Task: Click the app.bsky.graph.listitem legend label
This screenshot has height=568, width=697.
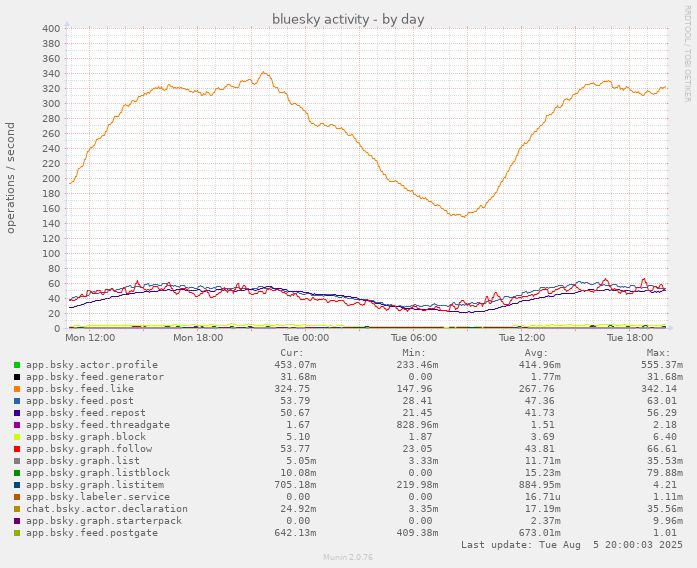Action: (x=95, y=485)
